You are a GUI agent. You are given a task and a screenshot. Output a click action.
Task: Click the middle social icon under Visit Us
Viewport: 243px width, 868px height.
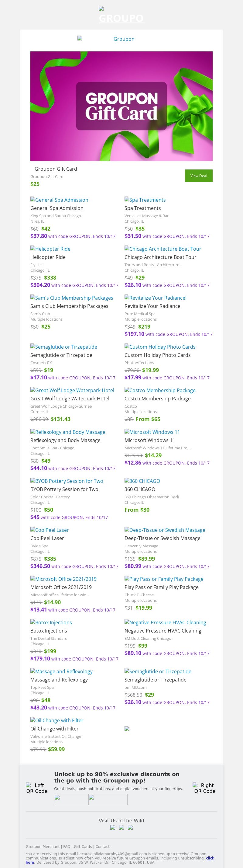point(122,827)
